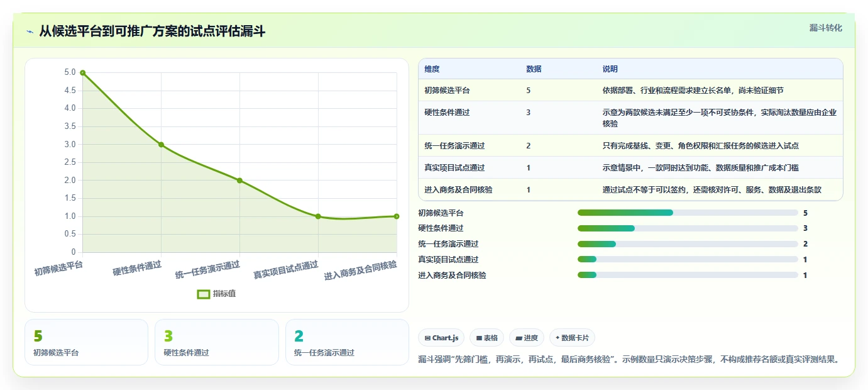Click the chart data point at 5.0
The image size is (868, 390).
[82, 73]
